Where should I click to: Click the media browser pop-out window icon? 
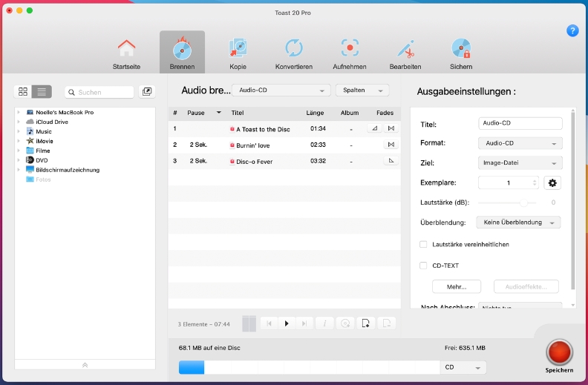(x=147, y=92)
